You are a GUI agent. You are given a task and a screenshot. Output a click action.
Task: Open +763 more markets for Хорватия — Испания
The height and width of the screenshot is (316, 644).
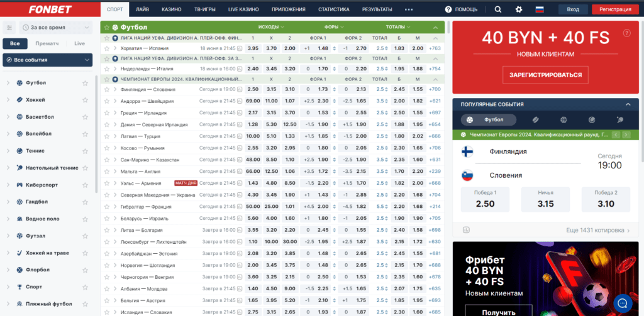click(435, 48)
